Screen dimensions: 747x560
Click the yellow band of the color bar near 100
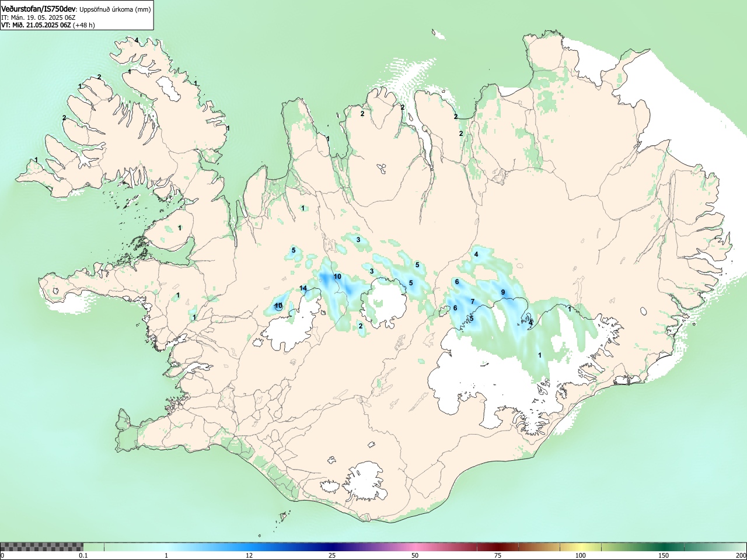[x=580, y=547]
